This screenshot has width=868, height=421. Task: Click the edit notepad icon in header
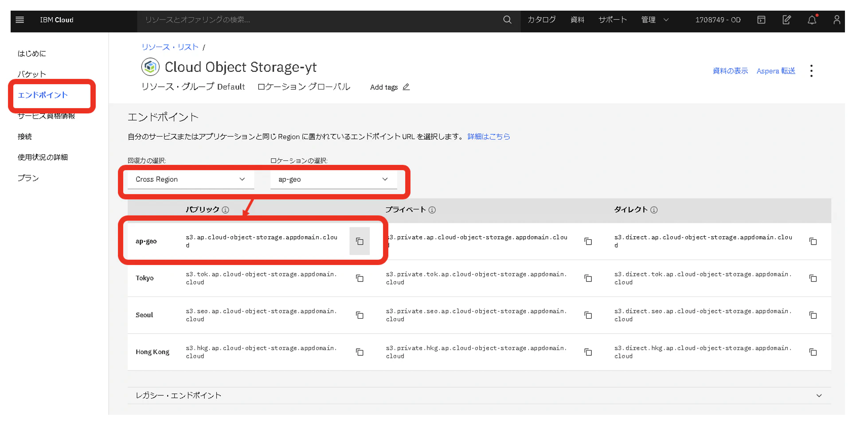tap(786, 20)
